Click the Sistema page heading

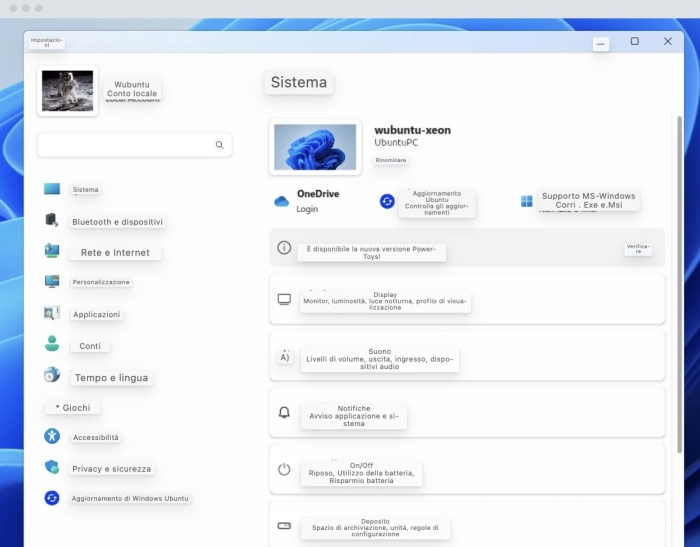click(299, 82)
